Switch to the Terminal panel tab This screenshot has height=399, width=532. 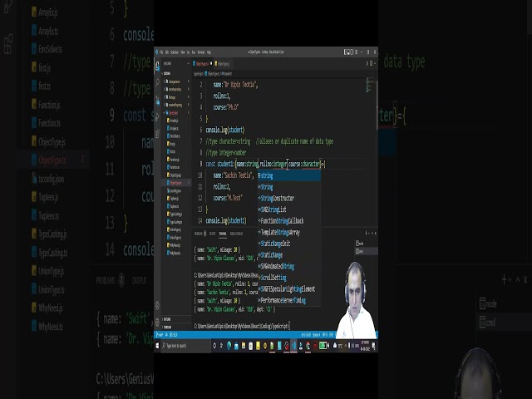(223, 234)
